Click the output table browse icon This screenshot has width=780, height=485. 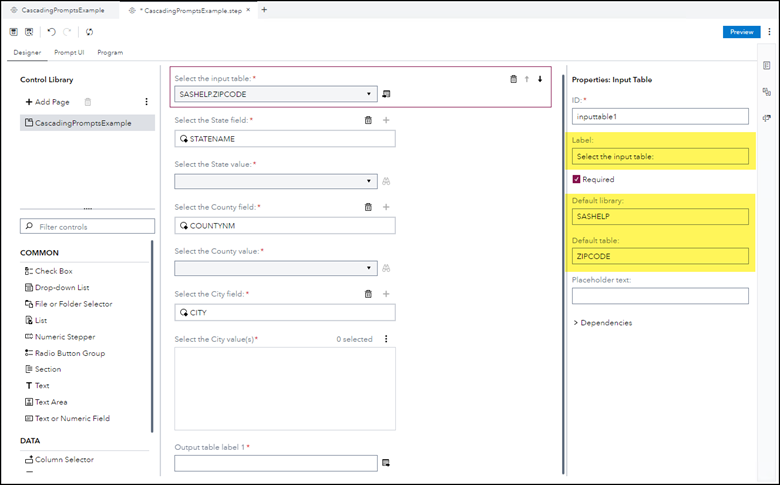click(x=386, y=463)
